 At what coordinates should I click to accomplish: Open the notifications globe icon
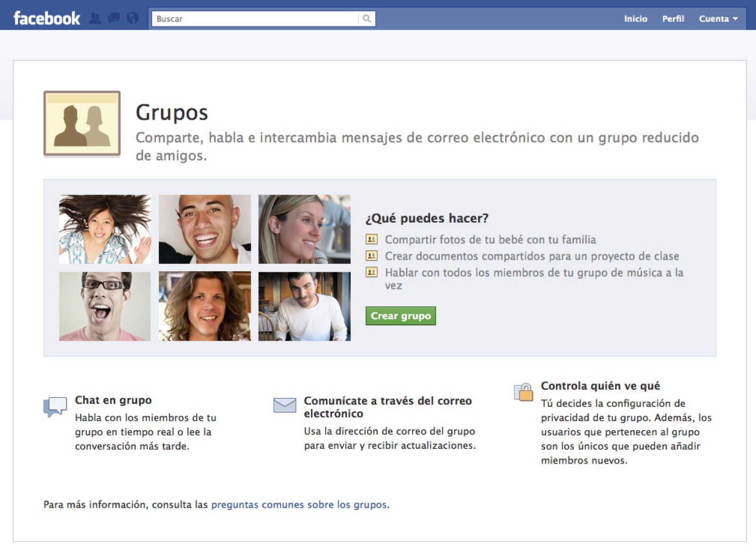[131, 18]
